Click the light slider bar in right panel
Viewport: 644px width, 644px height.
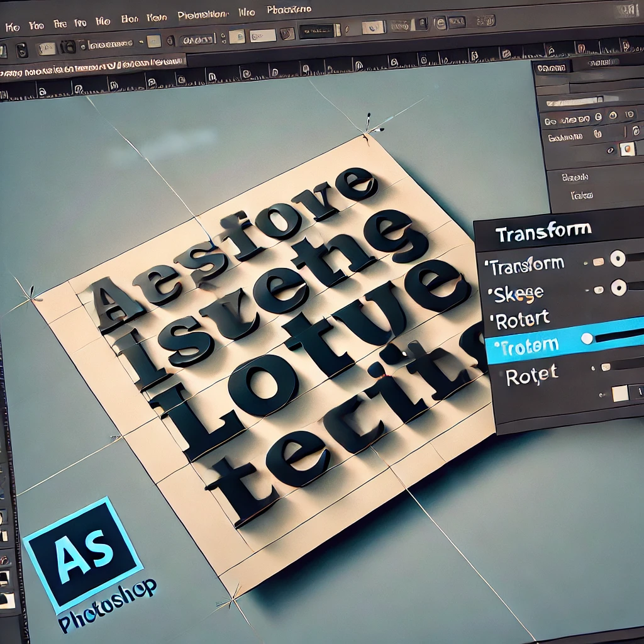click(574, 101)
